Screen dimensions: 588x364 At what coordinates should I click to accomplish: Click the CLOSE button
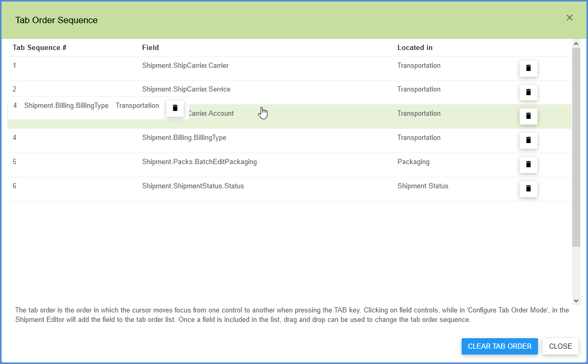point(560,346)
